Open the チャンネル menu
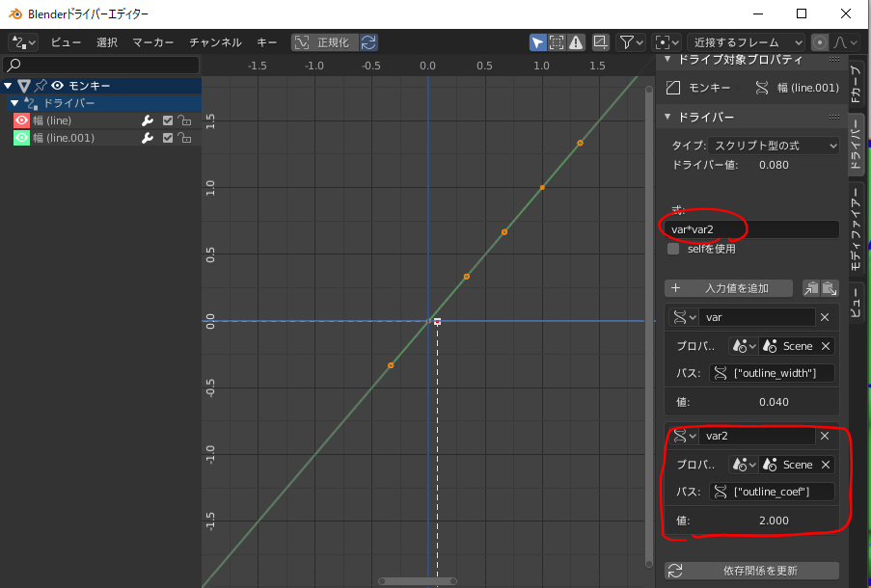This screenshot has height=588, width=871. 215,42
